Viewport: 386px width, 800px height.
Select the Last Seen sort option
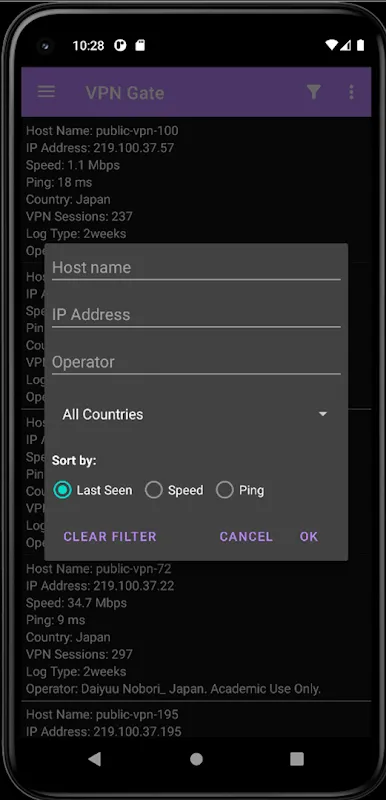coord(93,490)
